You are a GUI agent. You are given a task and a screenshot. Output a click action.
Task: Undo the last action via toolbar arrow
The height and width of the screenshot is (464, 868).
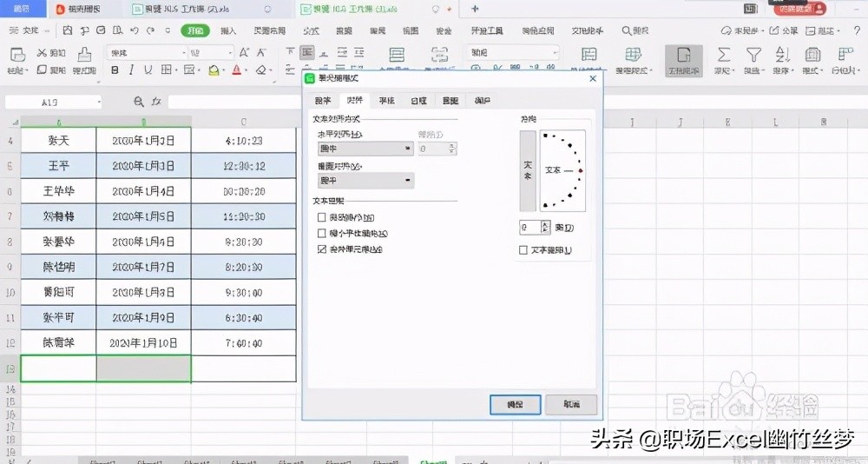(135, 30)
